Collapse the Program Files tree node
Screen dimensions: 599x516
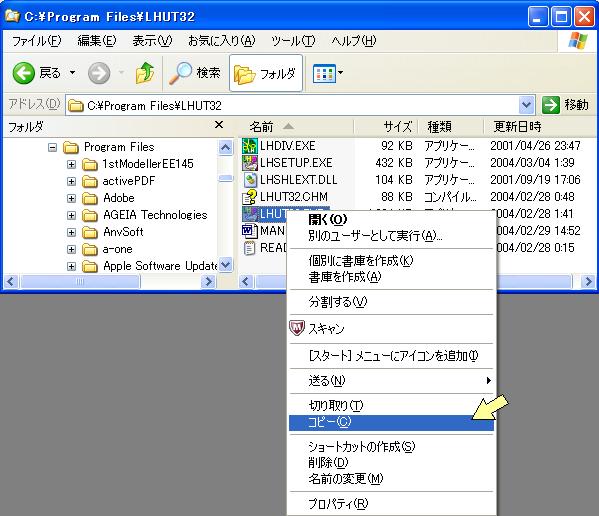[52, 147]
